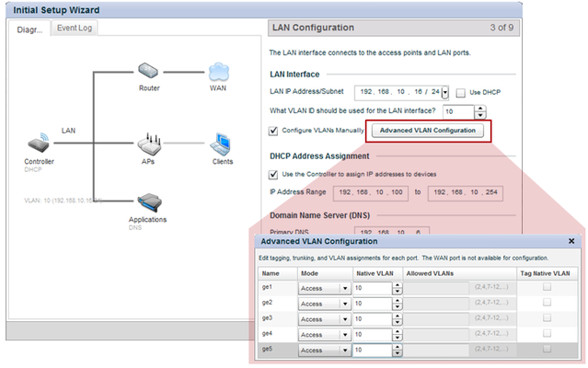Open the LAN subnet mask dropdown arrow

(x=444, y=92)
